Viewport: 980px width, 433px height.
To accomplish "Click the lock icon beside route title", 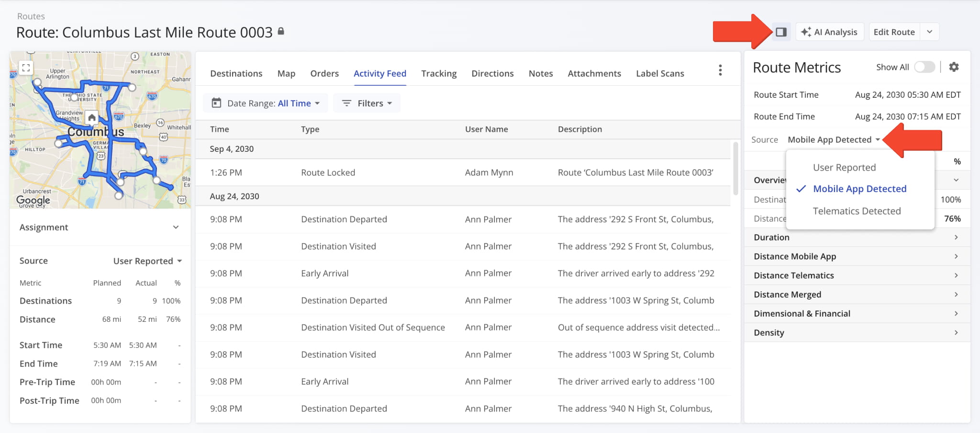I will click(x=281, y=31).
